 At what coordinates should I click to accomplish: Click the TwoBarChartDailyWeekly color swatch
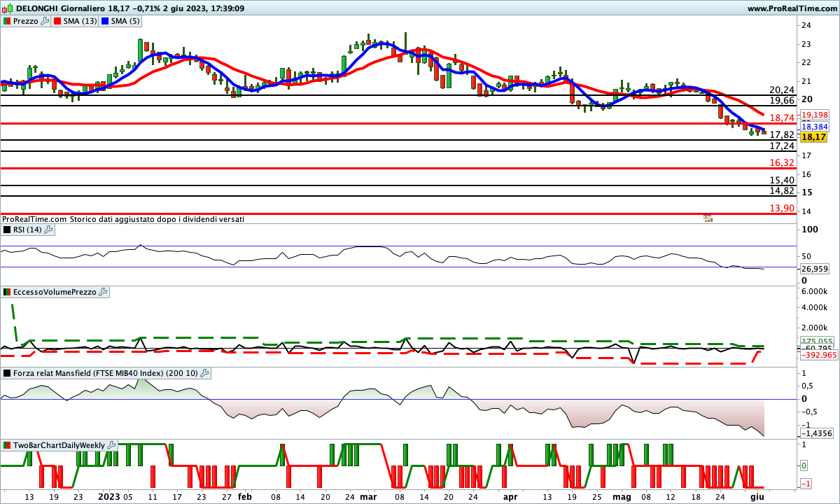tap(8, 444)
